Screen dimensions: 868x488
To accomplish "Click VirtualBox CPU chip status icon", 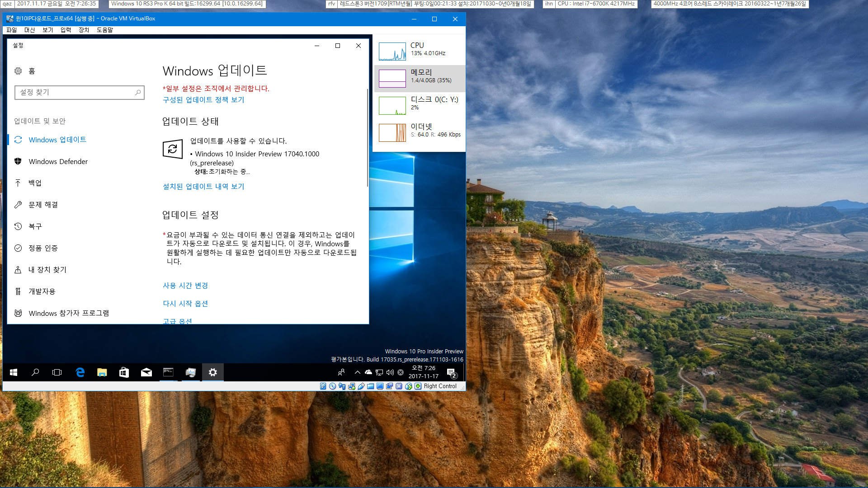I will 399,386.
